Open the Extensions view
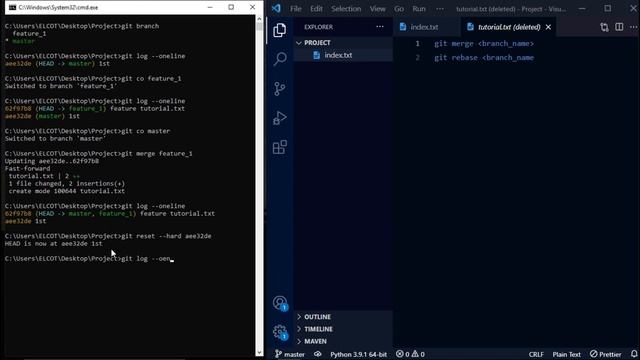 [280, 147]
